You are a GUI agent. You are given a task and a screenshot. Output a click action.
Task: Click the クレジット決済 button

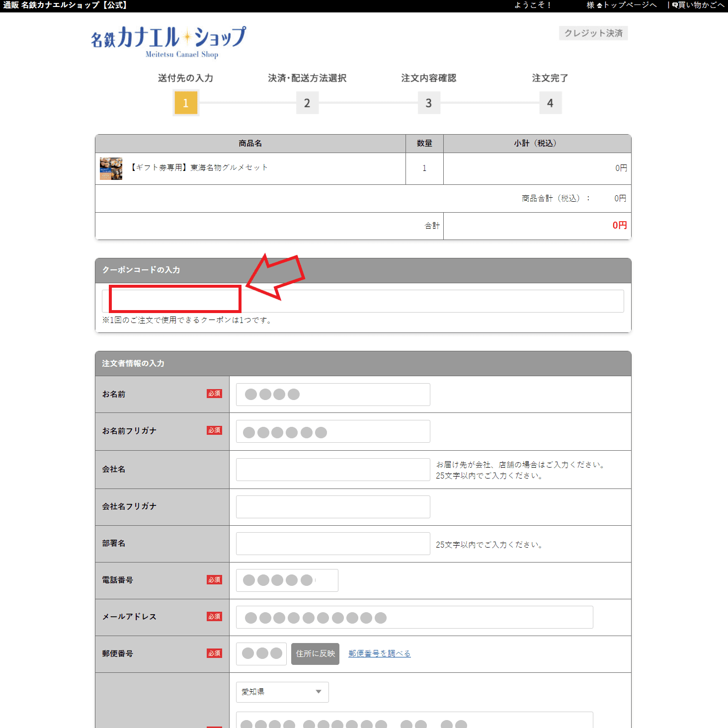593,33
